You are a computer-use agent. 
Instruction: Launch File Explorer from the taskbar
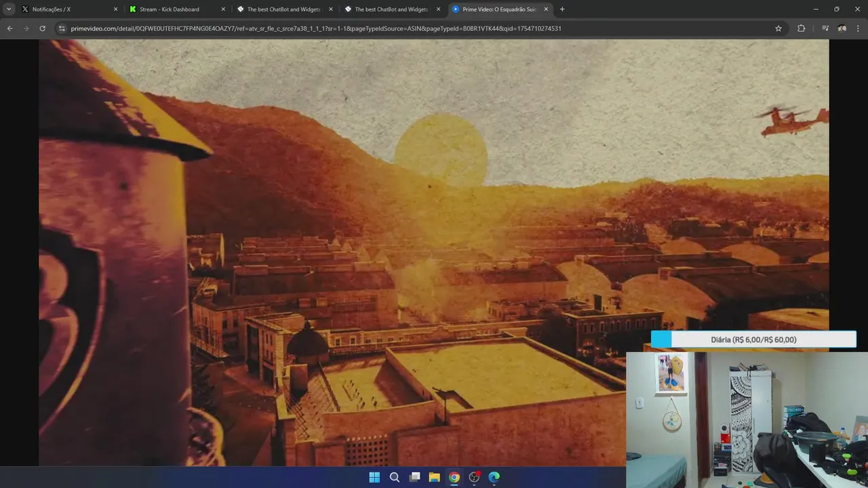click(435, 477)
